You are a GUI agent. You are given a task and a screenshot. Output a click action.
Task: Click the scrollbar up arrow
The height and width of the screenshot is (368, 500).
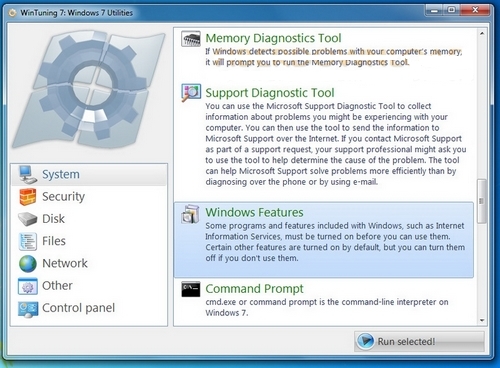click(x=482, y=34)
